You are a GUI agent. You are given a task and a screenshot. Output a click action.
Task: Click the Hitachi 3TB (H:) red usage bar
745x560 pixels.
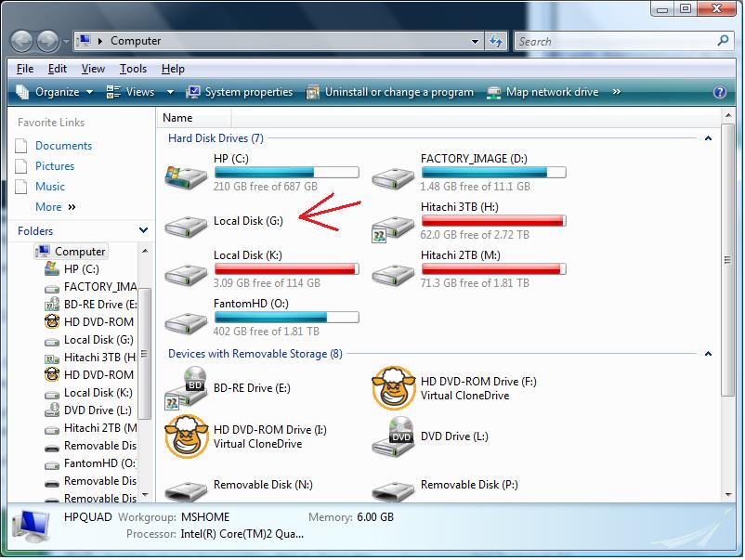tap(493, 220)
